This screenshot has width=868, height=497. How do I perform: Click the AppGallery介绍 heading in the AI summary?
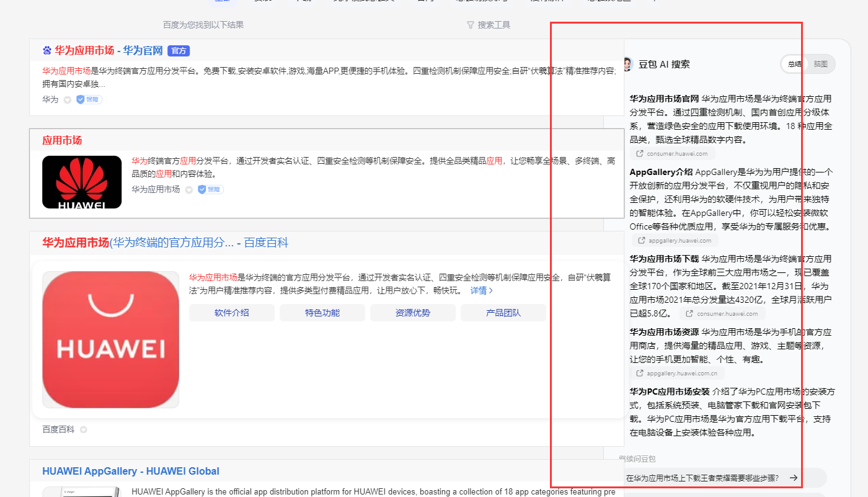[661, 172]
